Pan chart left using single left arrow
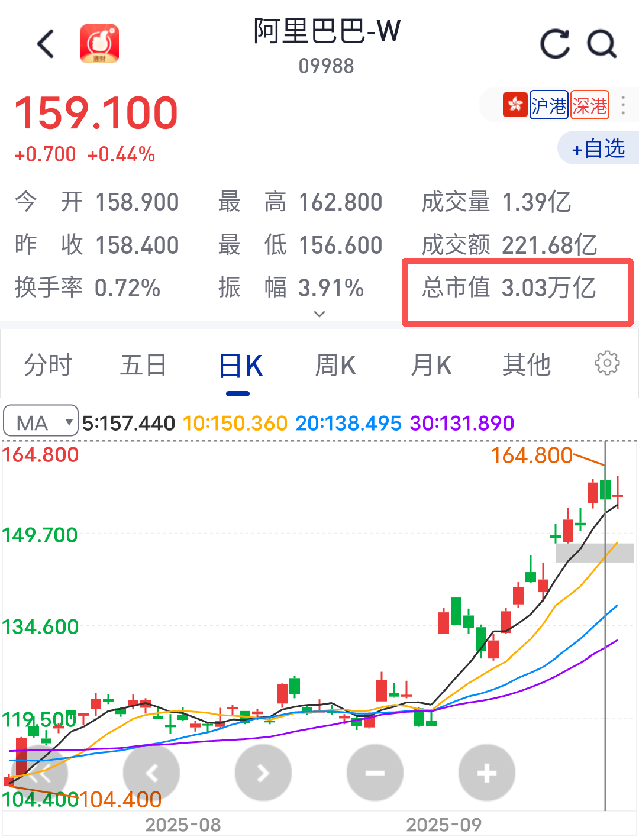This screenshot has height=840, width=639. tap(151, 772)
